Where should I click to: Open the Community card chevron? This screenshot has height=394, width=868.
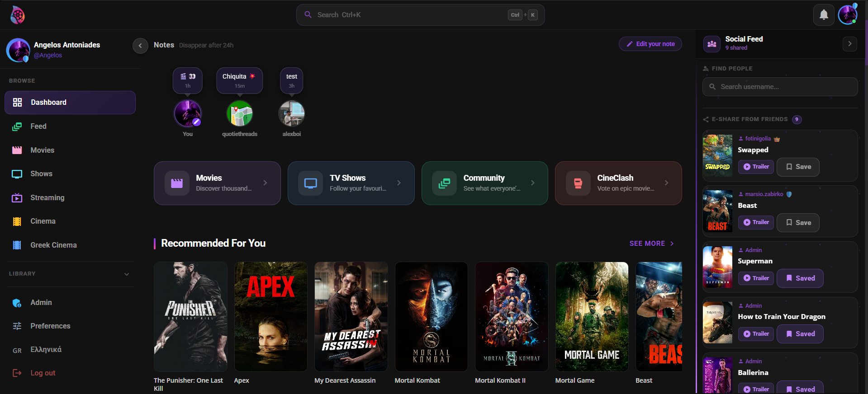pyautogui.click(x=533, y=183)
